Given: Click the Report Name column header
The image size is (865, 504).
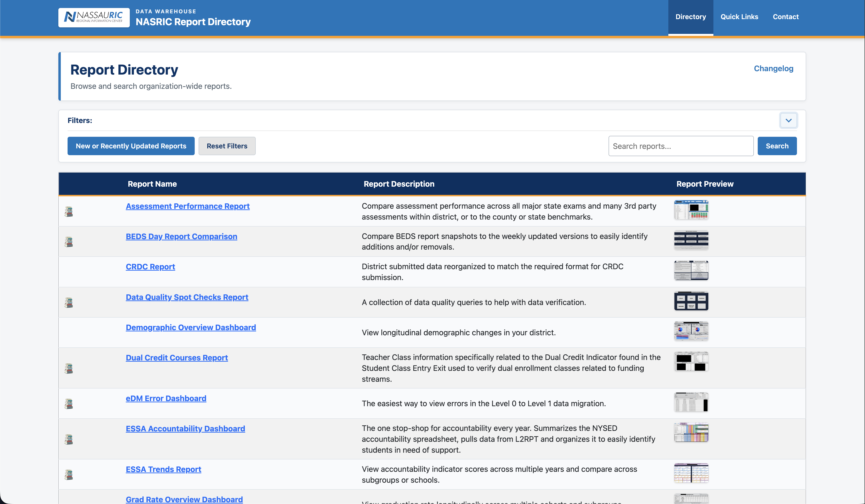Looking at the screenshot, I should click(x=152, y=184).
